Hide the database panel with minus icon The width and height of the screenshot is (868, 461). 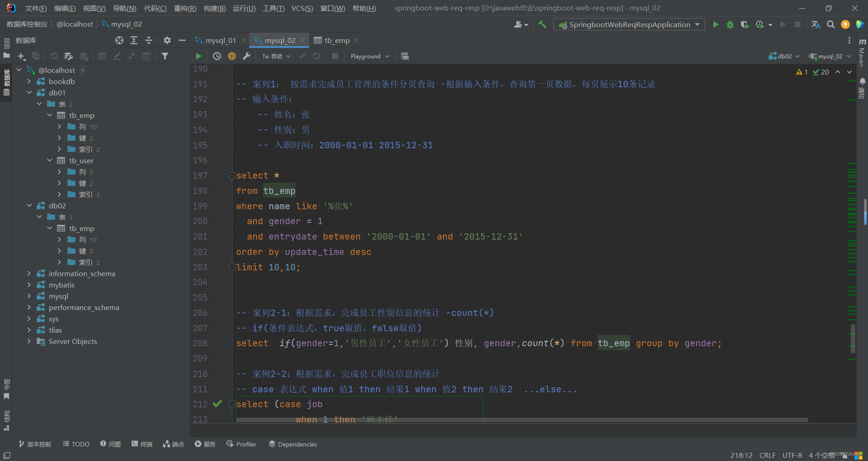point(182,40)
